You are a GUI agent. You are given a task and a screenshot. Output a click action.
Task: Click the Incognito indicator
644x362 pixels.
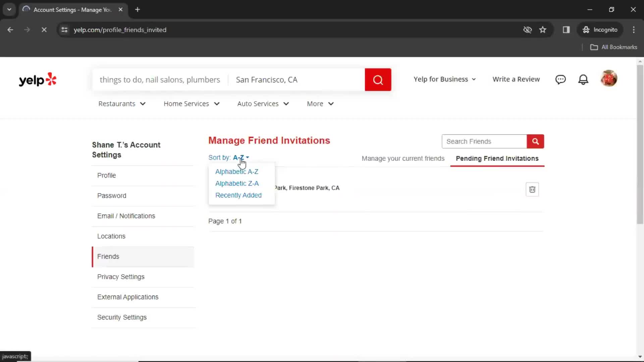click(600, 29)
